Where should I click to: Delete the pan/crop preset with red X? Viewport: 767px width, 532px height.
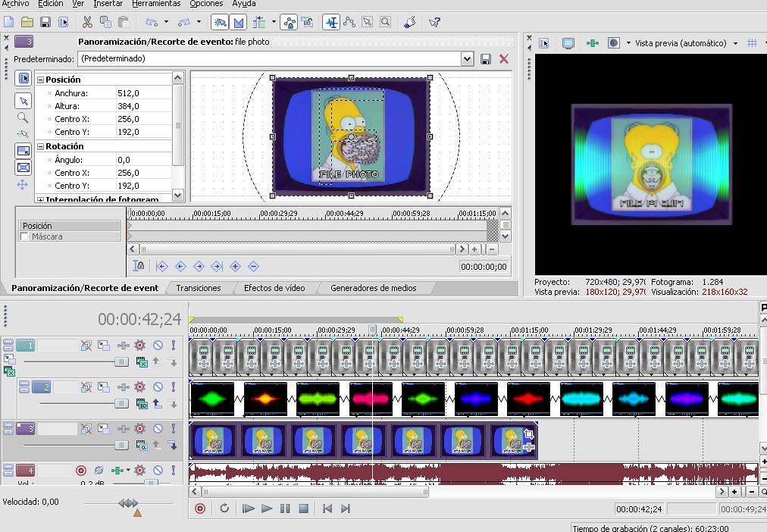click(x=504, y=59)
